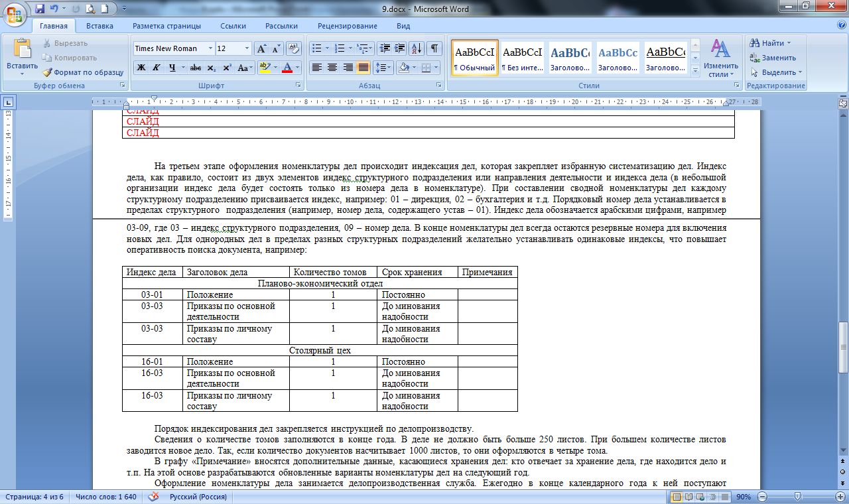
Task: Switch to draft view
Action: click(x=724, y=497)
